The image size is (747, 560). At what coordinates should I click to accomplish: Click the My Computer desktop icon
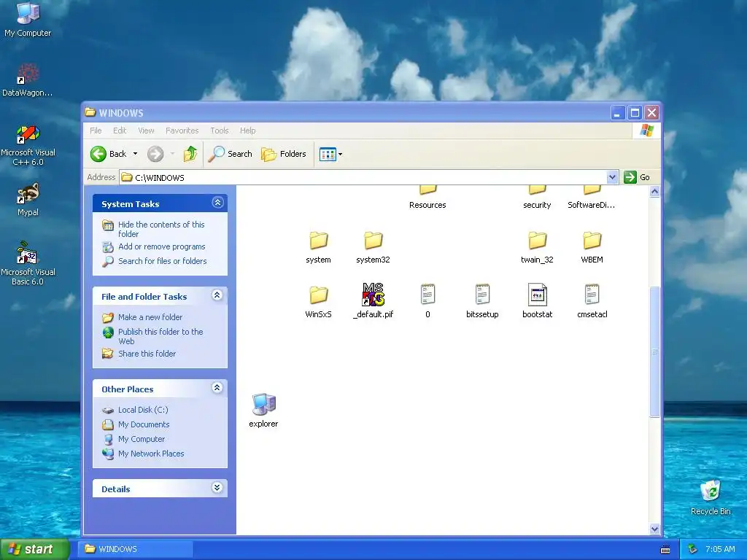pos(28,19)
